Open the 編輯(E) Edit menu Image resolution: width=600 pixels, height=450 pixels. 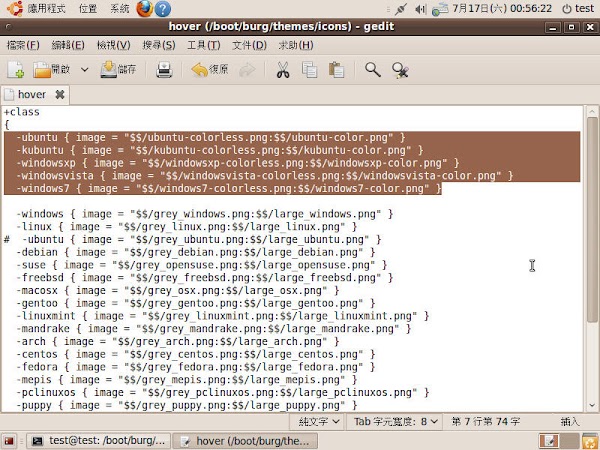point(68,46)
